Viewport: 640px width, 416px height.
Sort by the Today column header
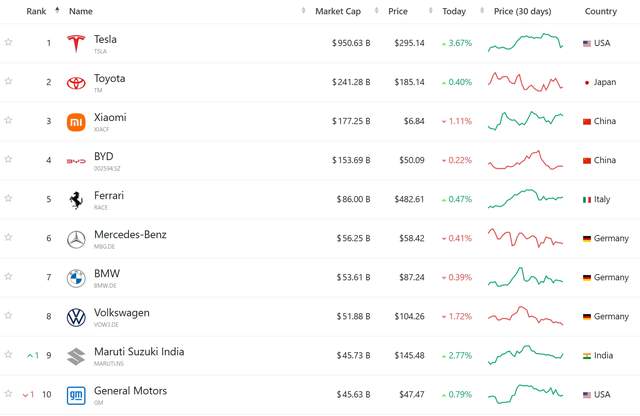pos(454,11)
